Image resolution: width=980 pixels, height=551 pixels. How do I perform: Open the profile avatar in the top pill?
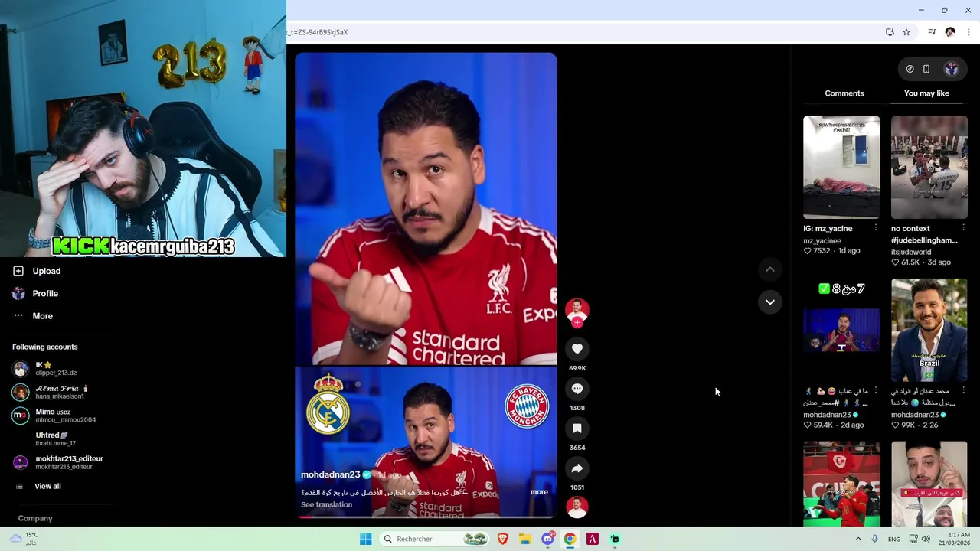click(x=951, y=69)
